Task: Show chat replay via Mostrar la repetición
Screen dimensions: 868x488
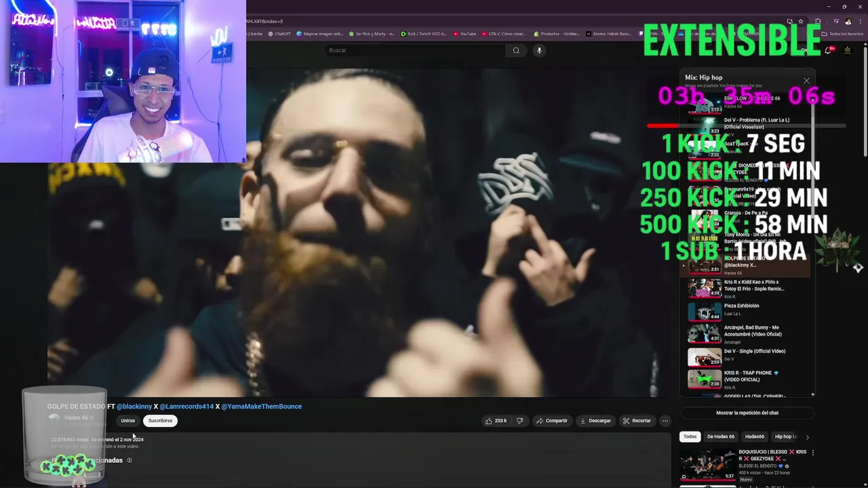Action: pos(747,413)
